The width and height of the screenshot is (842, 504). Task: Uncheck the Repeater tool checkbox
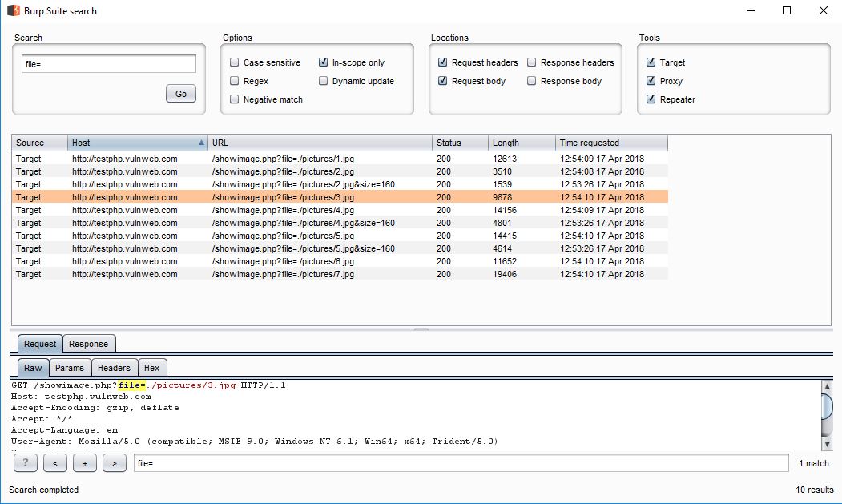click(651, 99)
